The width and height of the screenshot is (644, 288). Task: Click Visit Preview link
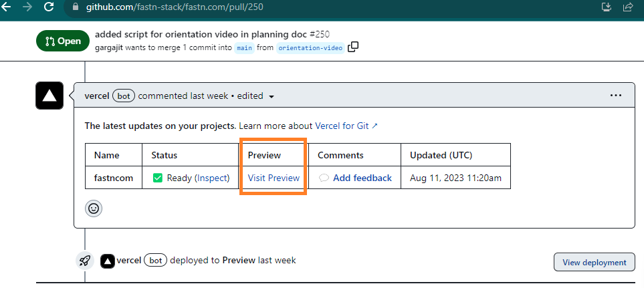[x=274, y=178]
